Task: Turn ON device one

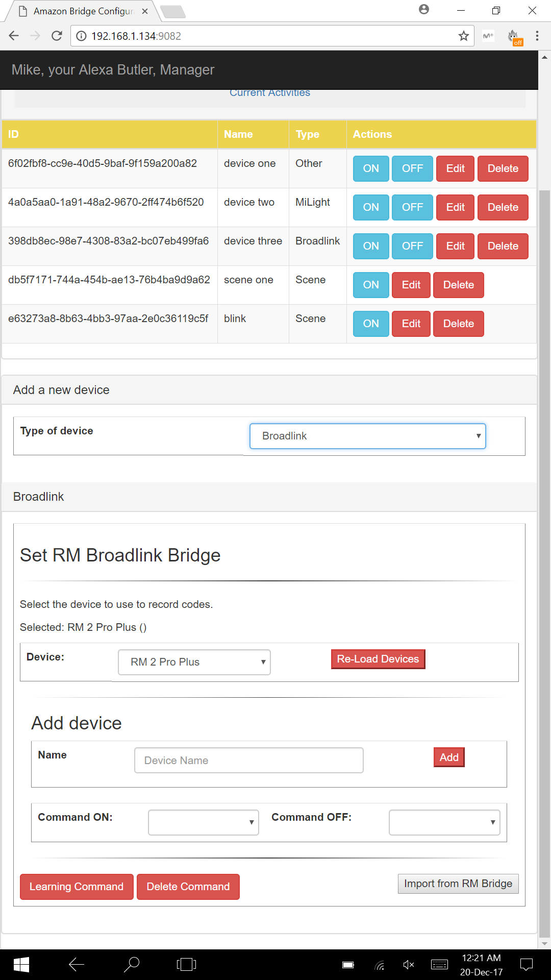Action: click(371, 168)
